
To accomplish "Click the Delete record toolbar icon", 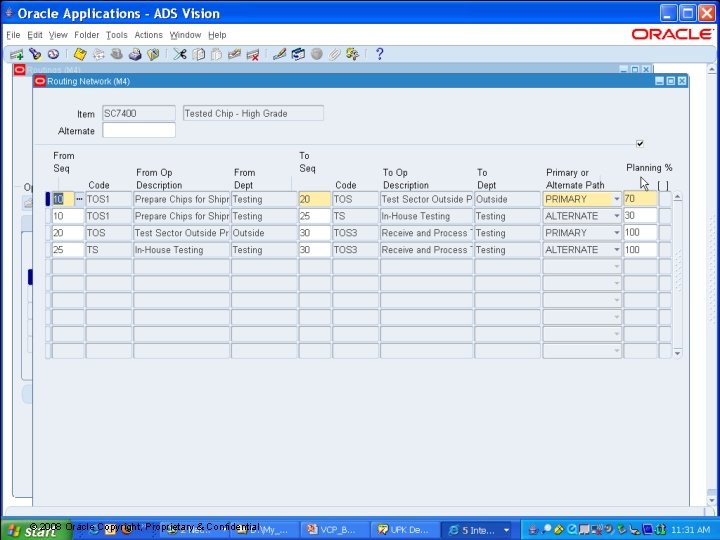I will 253,54.
